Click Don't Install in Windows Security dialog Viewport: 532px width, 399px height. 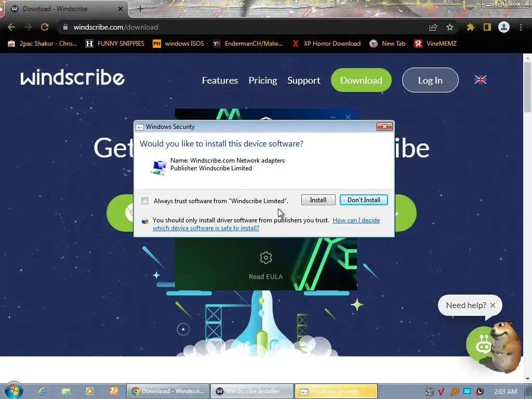[364, 200]
